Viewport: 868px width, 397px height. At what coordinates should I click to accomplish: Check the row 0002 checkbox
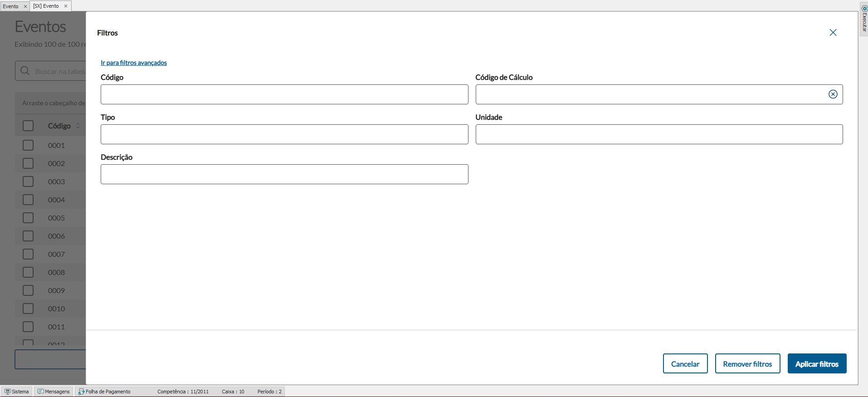click(x=28, y=163)
